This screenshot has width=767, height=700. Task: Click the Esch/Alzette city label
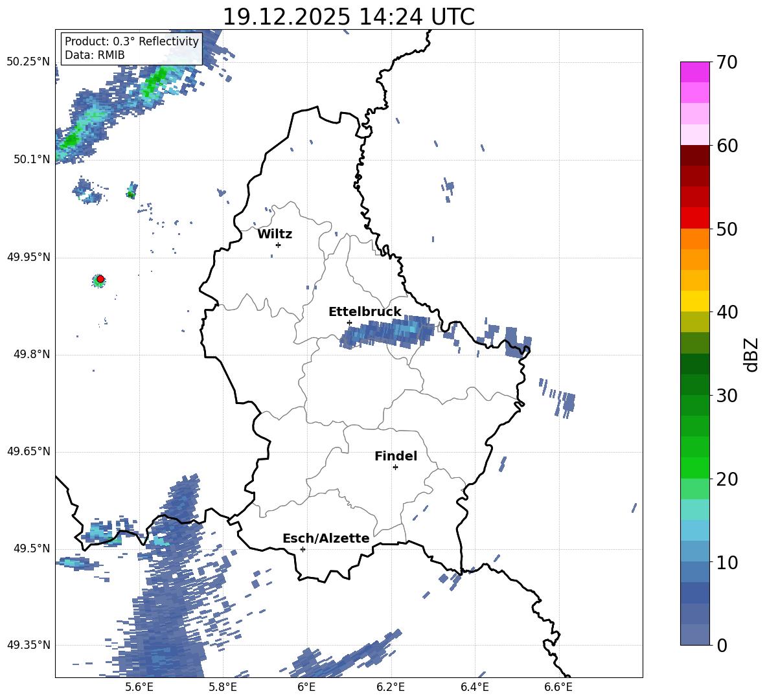326,538
